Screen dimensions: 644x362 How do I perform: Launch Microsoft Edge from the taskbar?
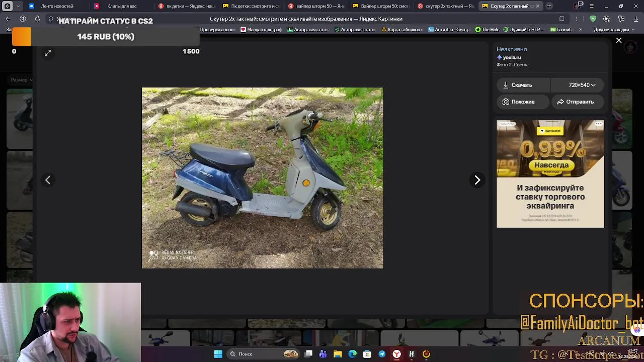click(x=352, y=354)
